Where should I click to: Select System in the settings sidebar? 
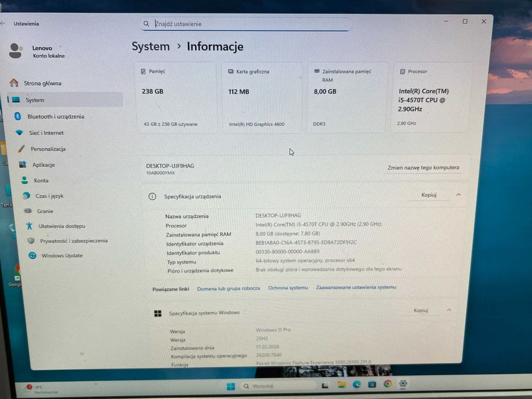click(65, 100)
